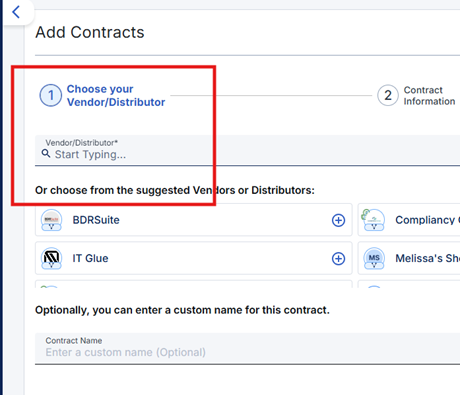Screen dimensions: 460x395
Task: Choose the Melissa's suggested vendor card
Action: pyautogui.click(x=409, y=258)
